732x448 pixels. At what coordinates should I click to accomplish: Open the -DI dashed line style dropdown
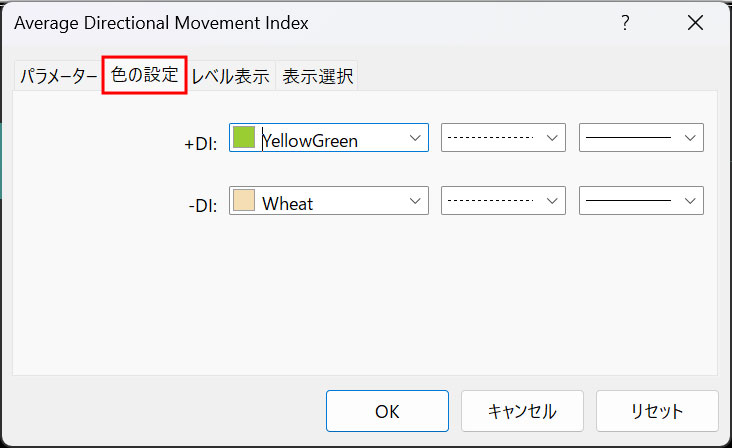click(503, 201)
